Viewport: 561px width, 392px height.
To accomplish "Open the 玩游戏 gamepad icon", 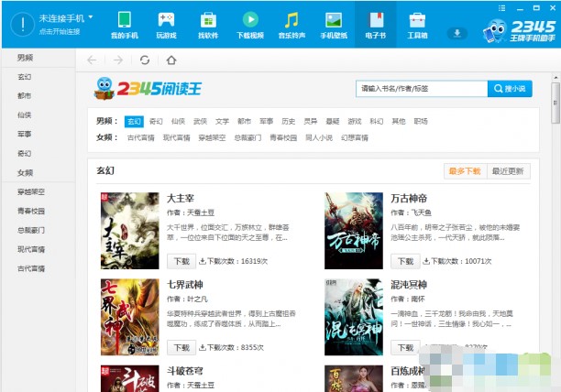I will coord(166,25).
